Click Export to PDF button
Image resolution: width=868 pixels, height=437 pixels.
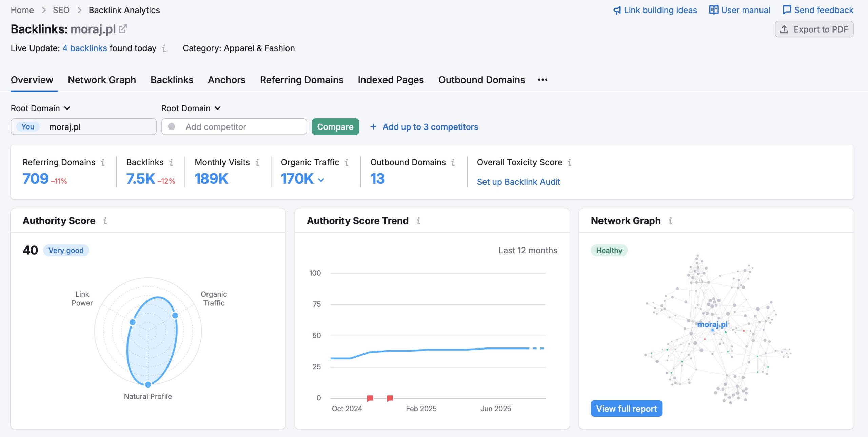(814, 29)
